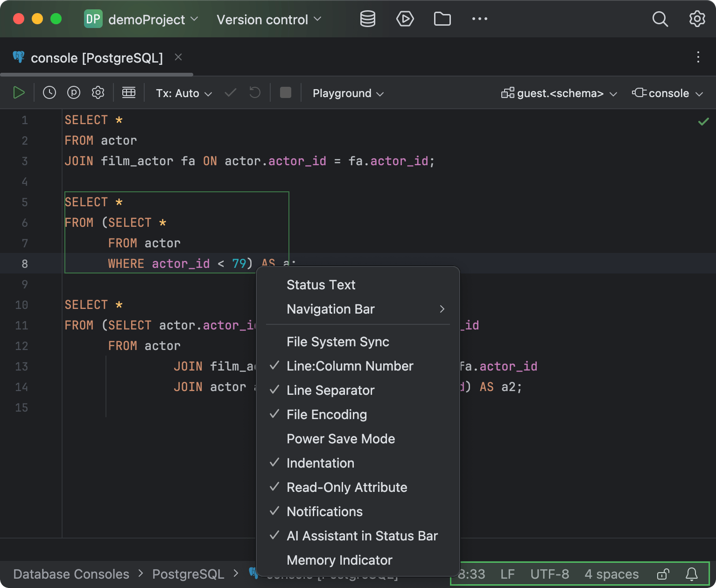716x588 pixels.
Task: Choose Memory Indicator from the context menu
Action: pyautogui.click(x=339, y=560)
